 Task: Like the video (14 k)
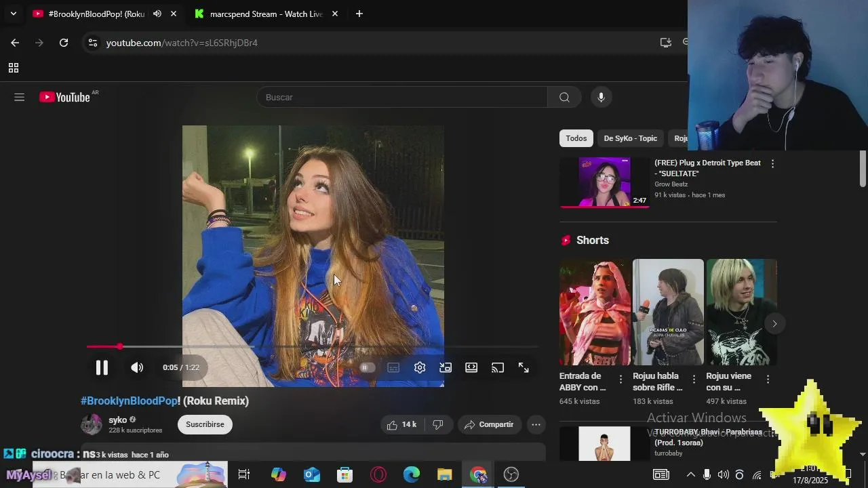coord(401,424)
